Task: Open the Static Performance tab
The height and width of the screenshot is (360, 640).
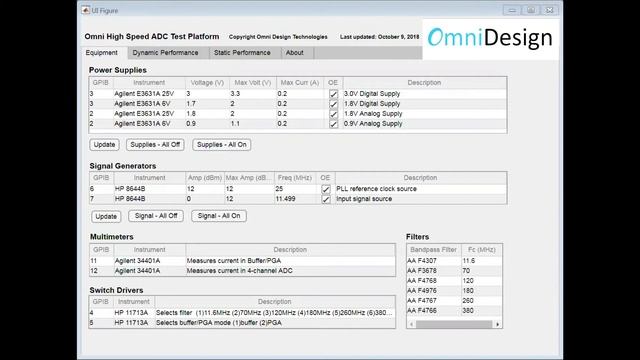Action: tap(242, 53)
